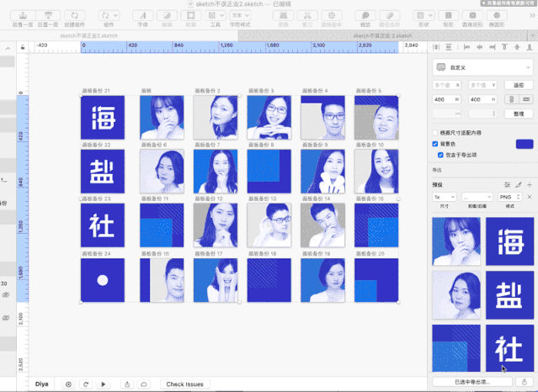538x392 pixels.
Task: Click the width field showing 400
Action: click(446, 99)
